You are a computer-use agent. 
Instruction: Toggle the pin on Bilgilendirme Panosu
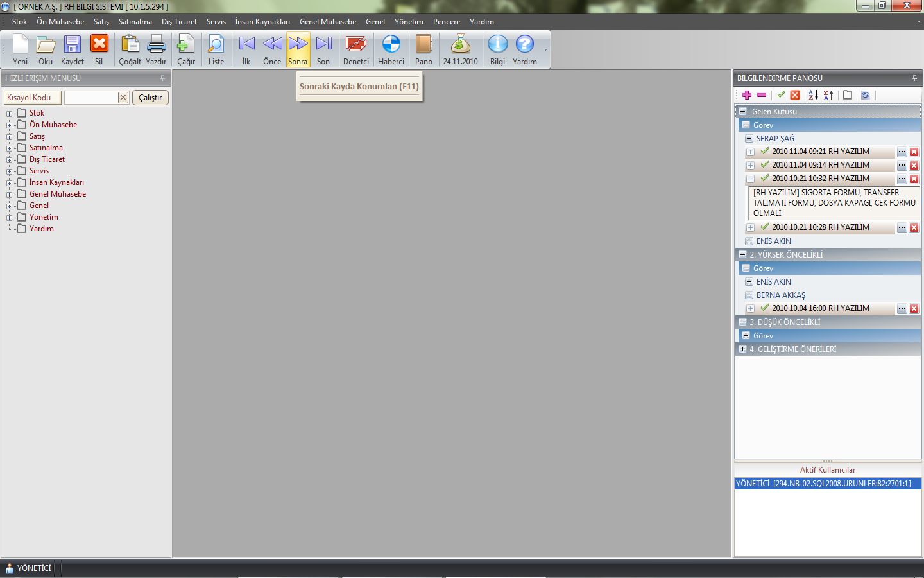click(914, 78)
